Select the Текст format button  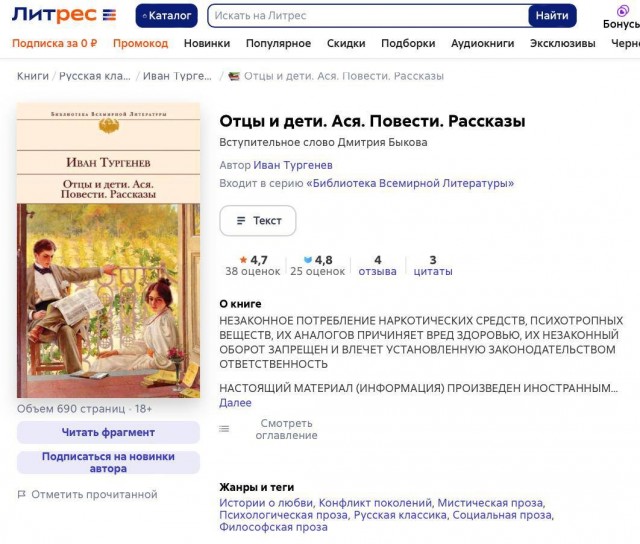coord(258,221)
